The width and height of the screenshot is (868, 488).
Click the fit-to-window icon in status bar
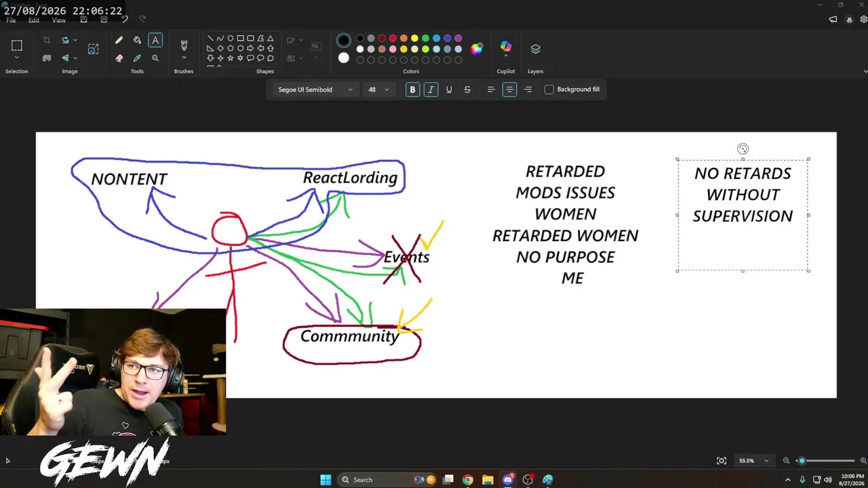722,461
